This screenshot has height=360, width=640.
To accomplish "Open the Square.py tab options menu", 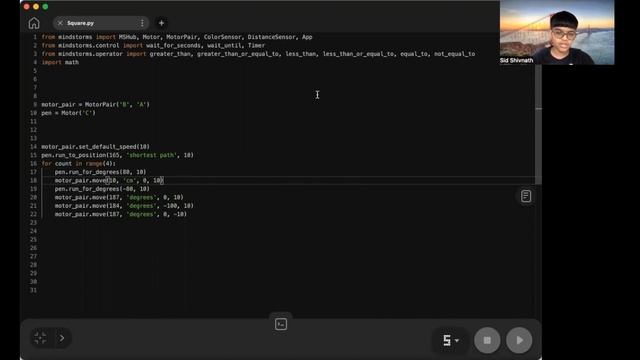I will (142, 23).
